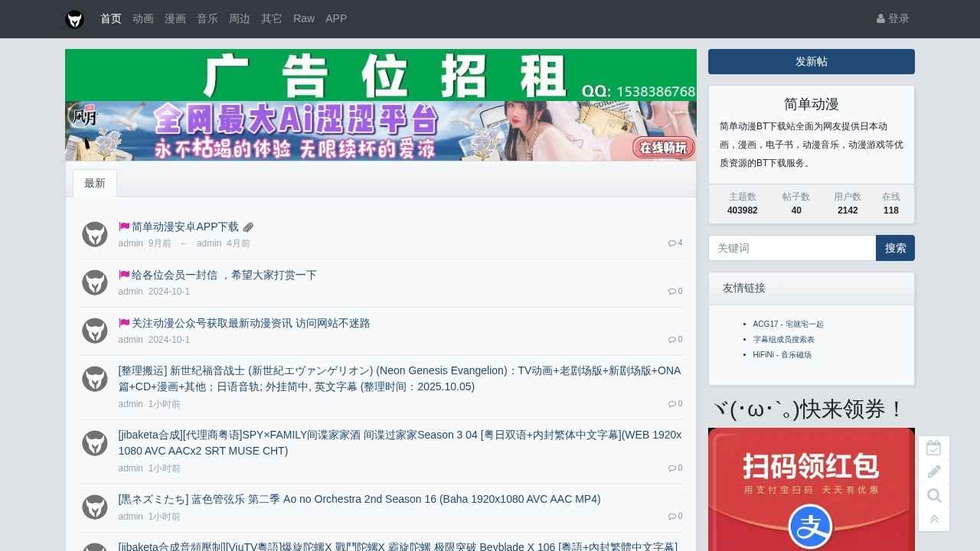Click admin's avatar beside the Evangelion post
Viewport: 980px width, 551px height.
click(x=94, y=379)
